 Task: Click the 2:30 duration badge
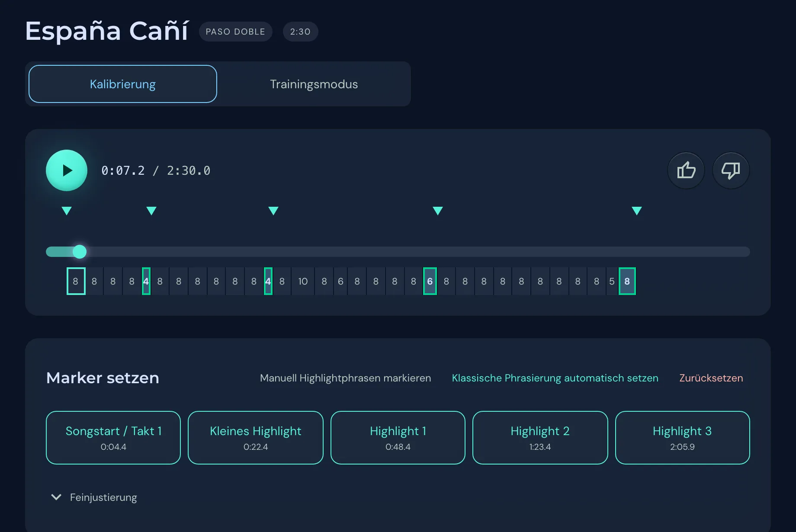pyautogui.click(x=300, y=32)
